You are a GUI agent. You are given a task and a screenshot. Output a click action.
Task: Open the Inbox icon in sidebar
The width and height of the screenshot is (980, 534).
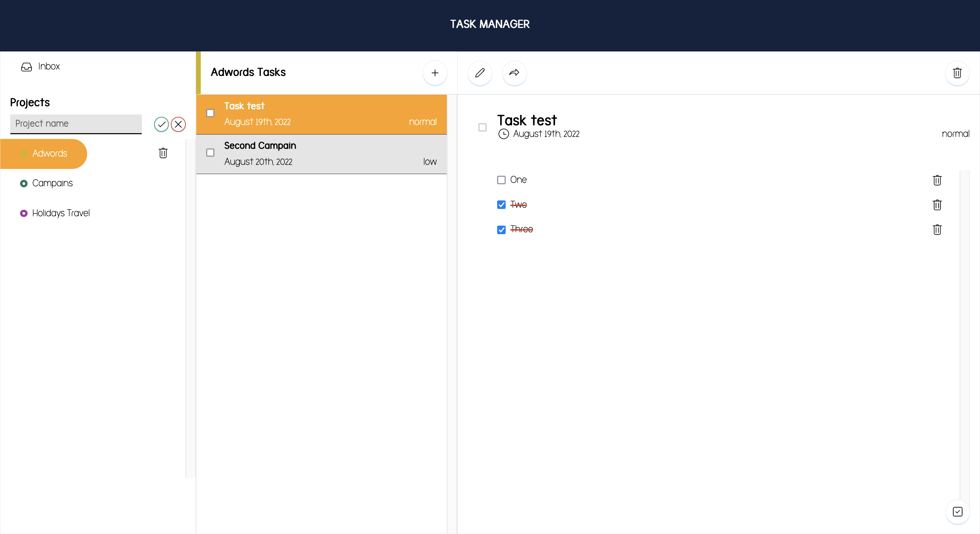click(x=26, y=67)
